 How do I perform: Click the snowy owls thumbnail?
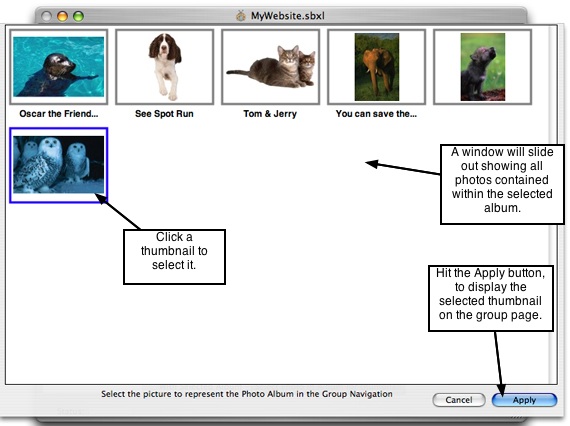(59, 165)
